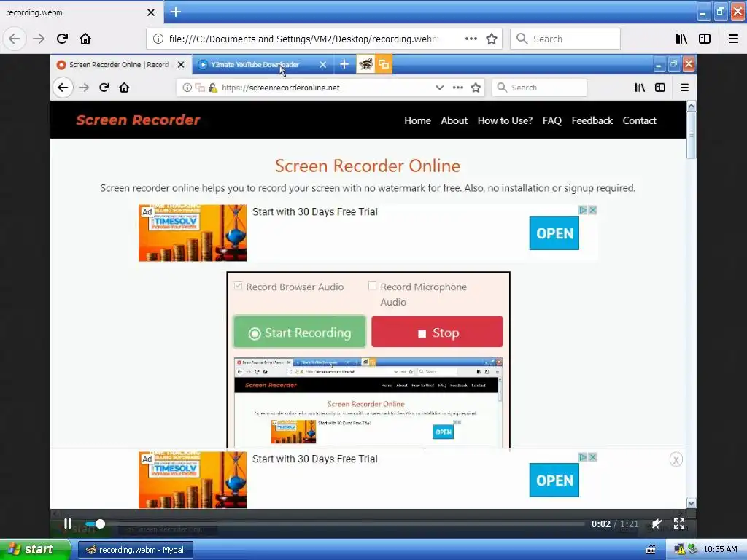
Task: Click recorded browser's reload icon
Action: pyautogui.click(x=104, y=87)
